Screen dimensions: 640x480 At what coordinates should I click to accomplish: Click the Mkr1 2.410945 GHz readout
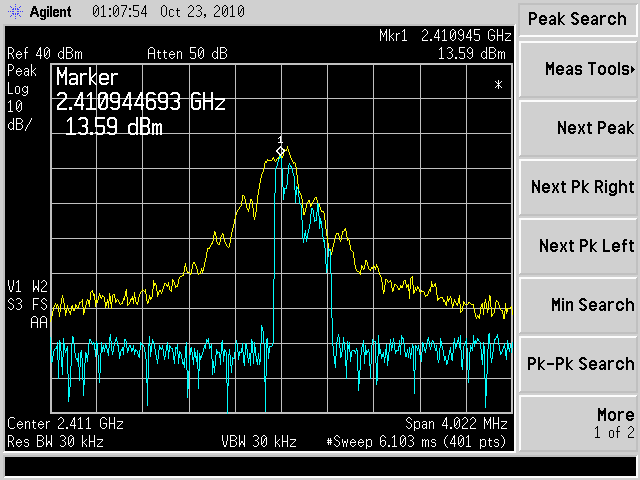pos(445,36)
